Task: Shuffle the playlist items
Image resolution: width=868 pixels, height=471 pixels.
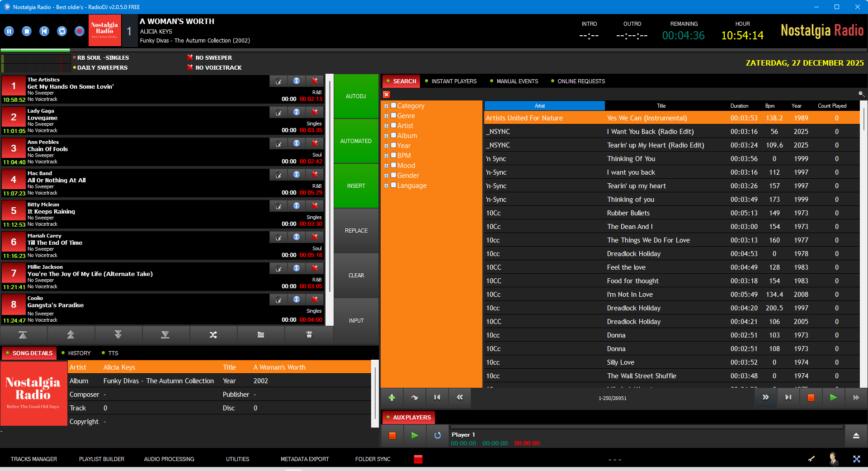Action: point(213,335)
